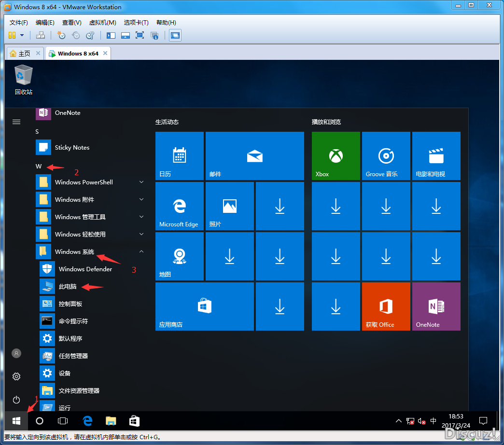504x445 pixels.
Task: Click the power icon in Start sidebar
Action: pyautogui.click(x=16, y=400)
